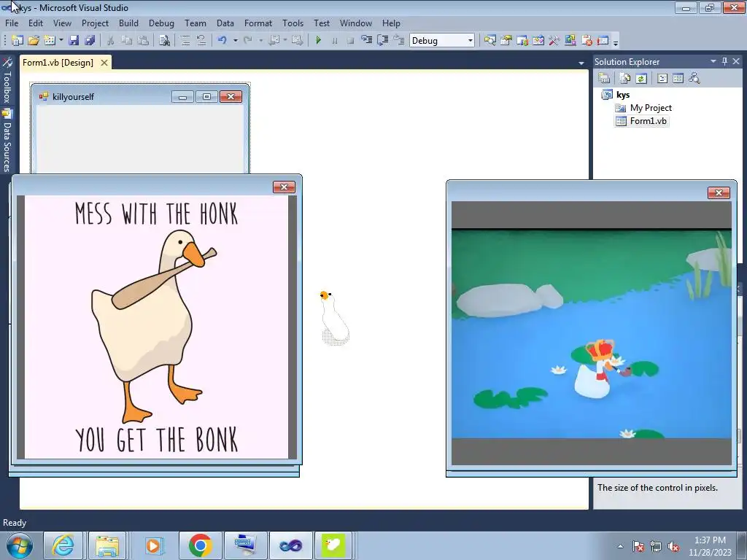The width and height of the screenshot is (747, 560).
Task: Click View Designer icon in Solution Explorer
Action: point(678,78)
